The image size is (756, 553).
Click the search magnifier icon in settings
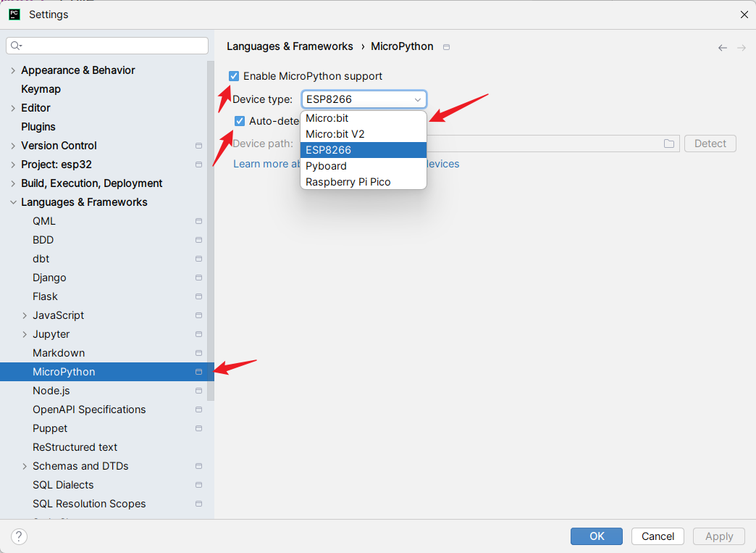point(16,46)
